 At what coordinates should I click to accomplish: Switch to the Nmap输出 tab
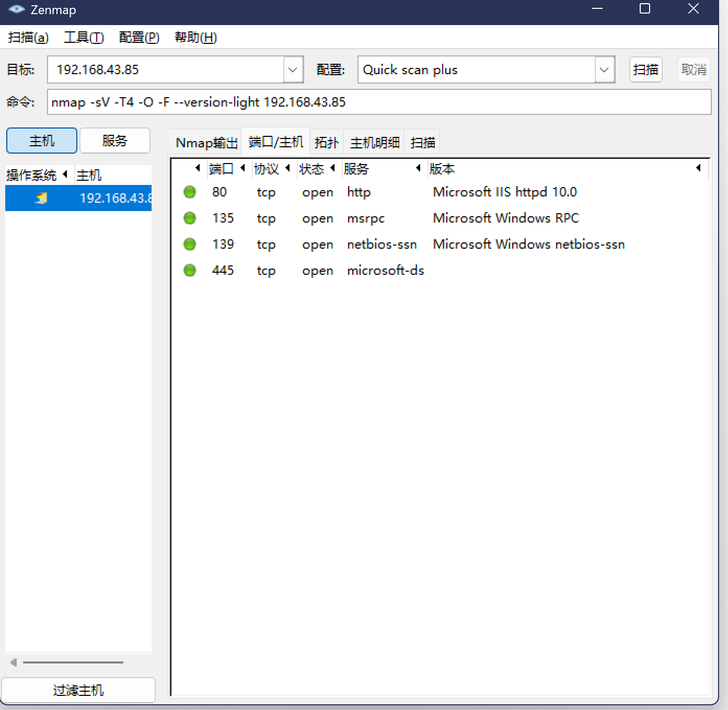206,143
